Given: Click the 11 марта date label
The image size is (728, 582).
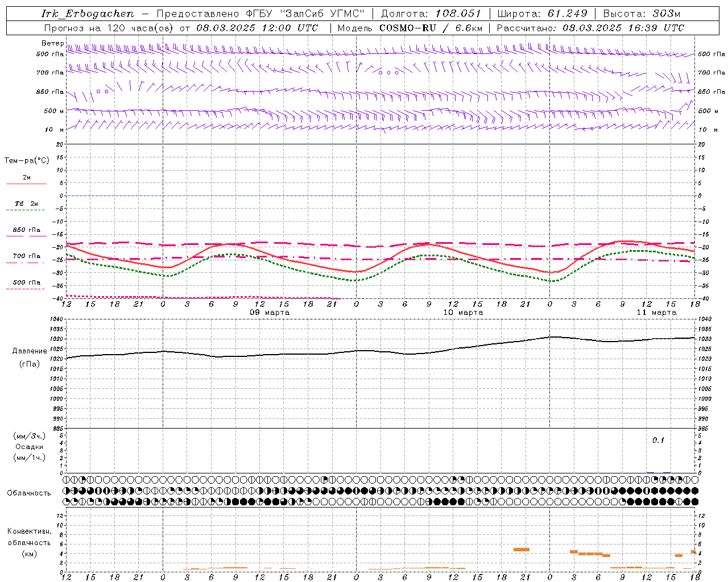Looking at the screenshot, I should coord(656,313).
